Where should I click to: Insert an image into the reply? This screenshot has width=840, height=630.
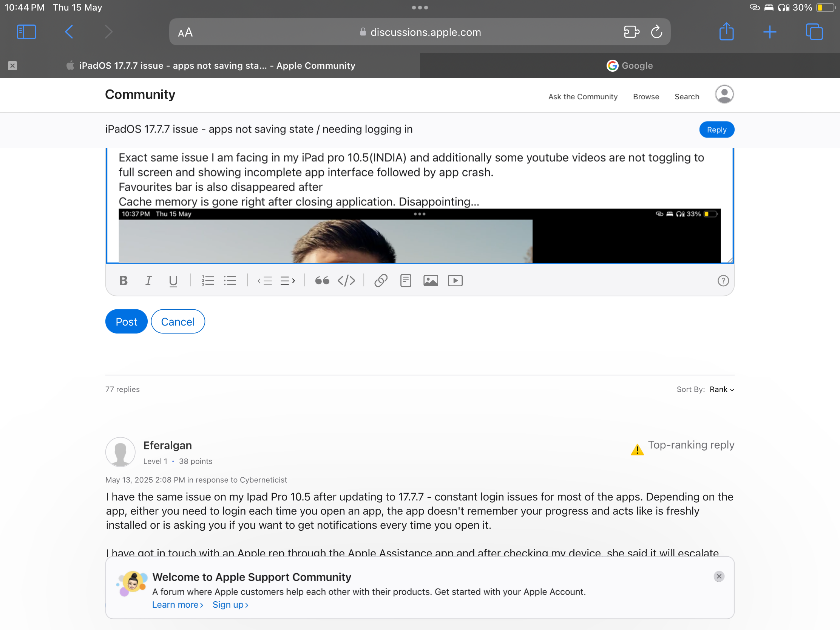point(431,281)
